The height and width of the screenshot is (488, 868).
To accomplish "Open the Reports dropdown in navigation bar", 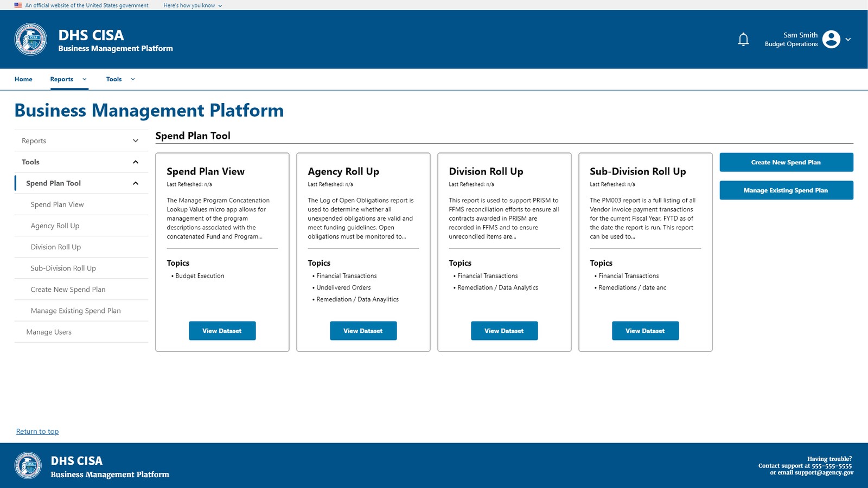I will point(68,79).
